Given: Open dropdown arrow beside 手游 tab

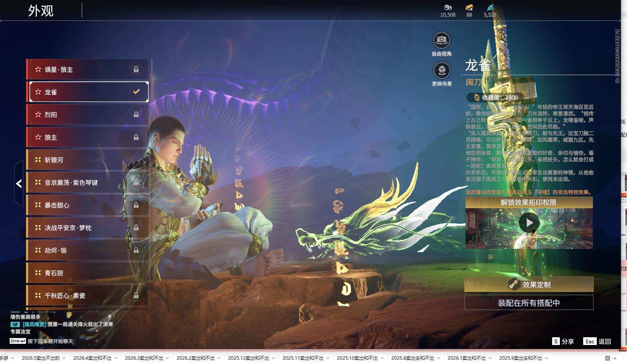Looking at the screenshot, I should 12,358.
